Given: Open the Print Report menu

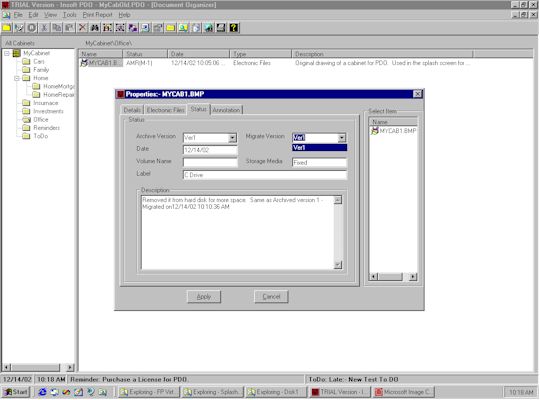Looking at the screenshot, I should (97, 15).
